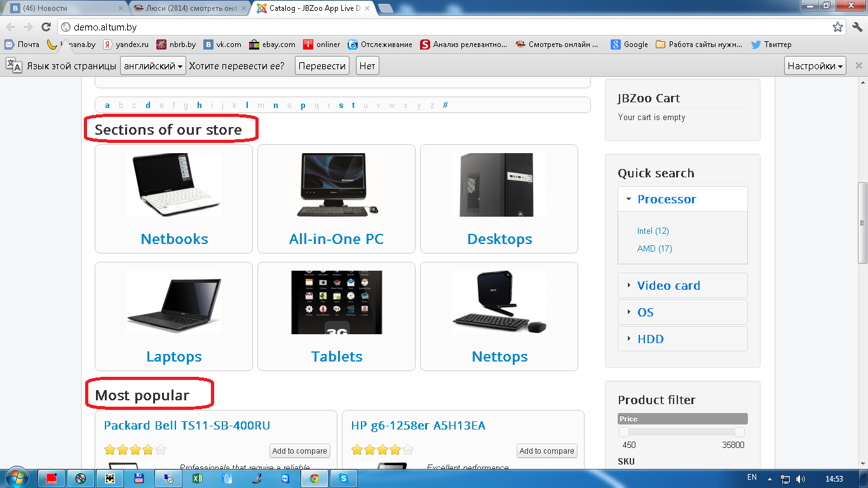Click the volume speaker tray icon
The height and width of the screenshot is (488, 868).
[801, 478]
